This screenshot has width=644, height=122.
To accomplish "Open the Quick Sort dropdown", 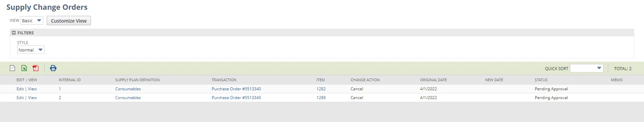I will [587, 68].
